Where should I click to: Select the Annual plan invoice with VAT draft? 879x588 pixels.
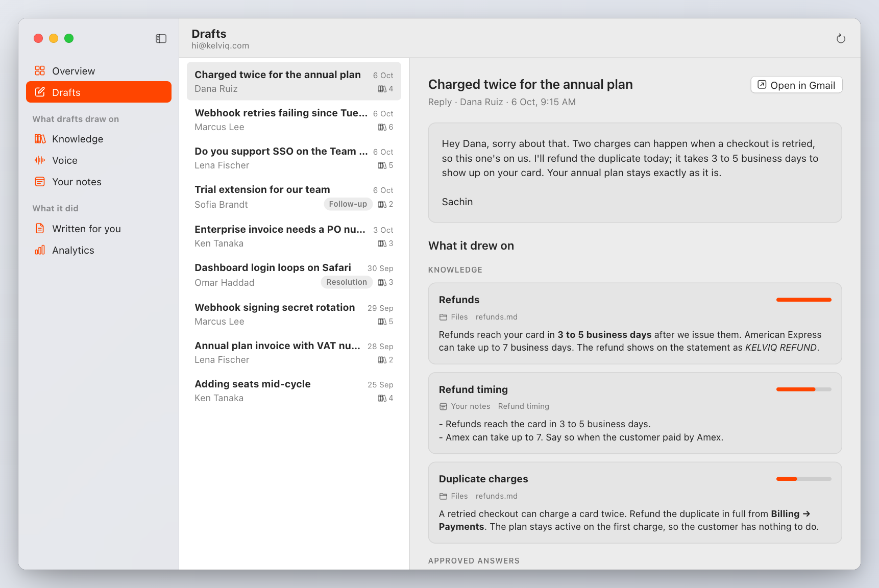294,353
